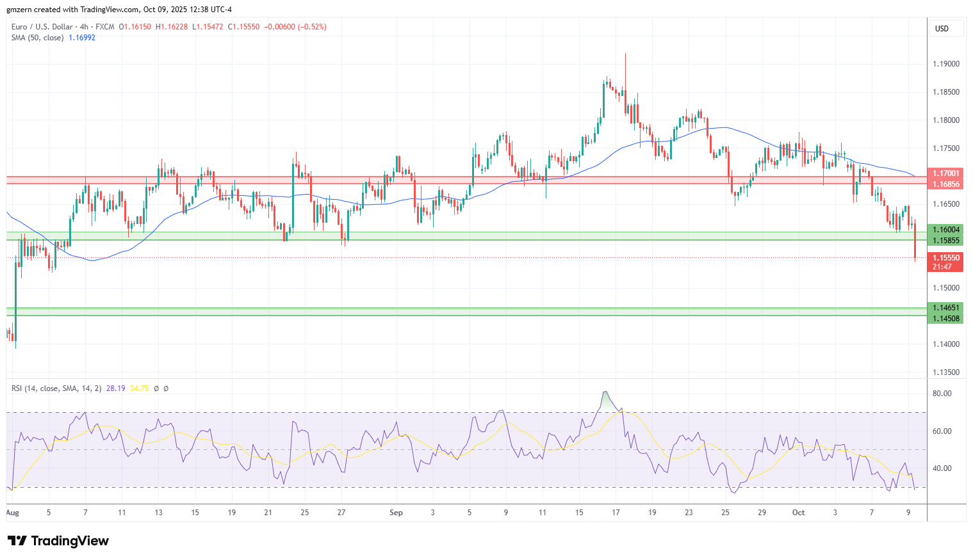Image resolution: width=973 pixels, height=560 pixels.
Task: Click the 29 date on time axis
Action: (x=762, y=513)
